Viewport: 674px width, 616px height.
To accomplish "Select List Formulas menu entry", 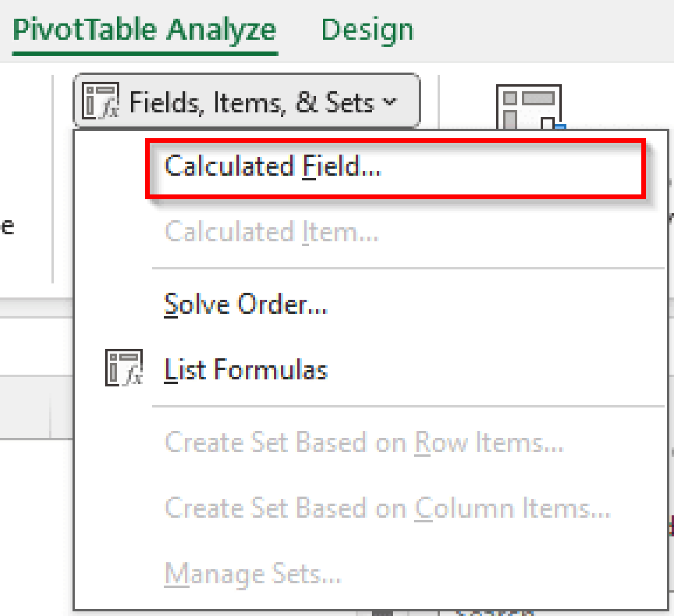I will tap(246, 369).
